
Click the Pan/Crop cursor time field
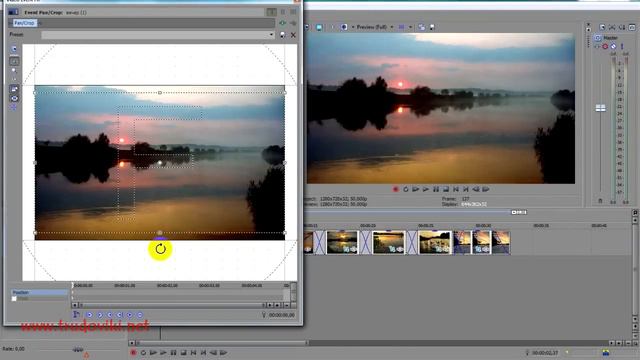pos(282,315)
